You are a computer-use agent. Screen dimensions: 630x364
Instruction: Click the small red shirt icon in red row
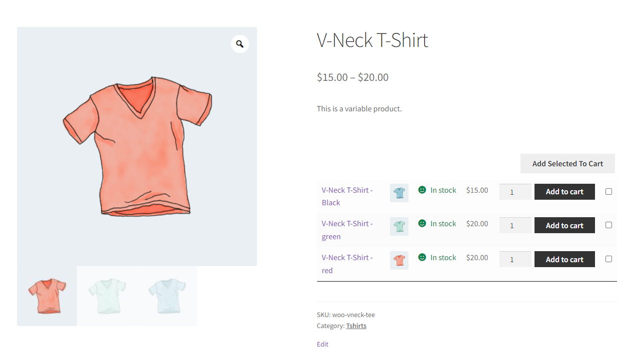[399, 260]
